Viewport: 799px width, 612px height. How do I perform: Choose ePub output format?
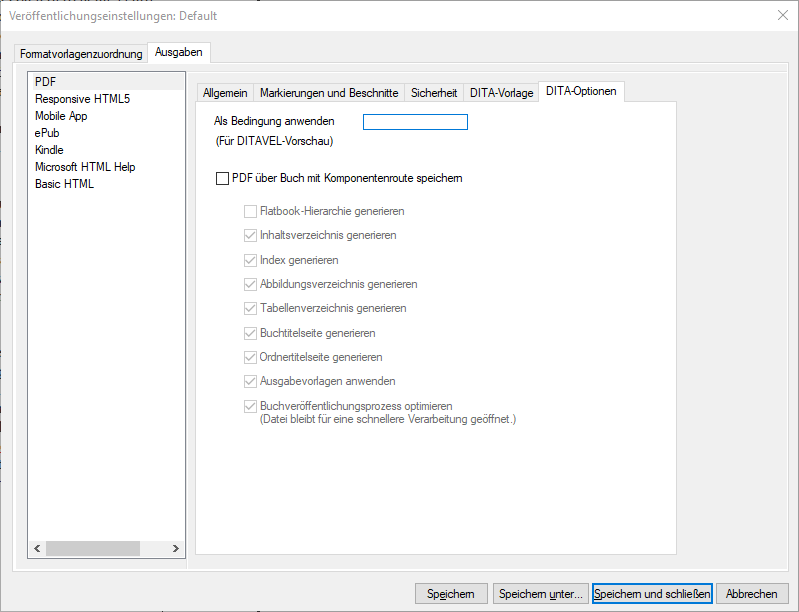coord(48,133)
